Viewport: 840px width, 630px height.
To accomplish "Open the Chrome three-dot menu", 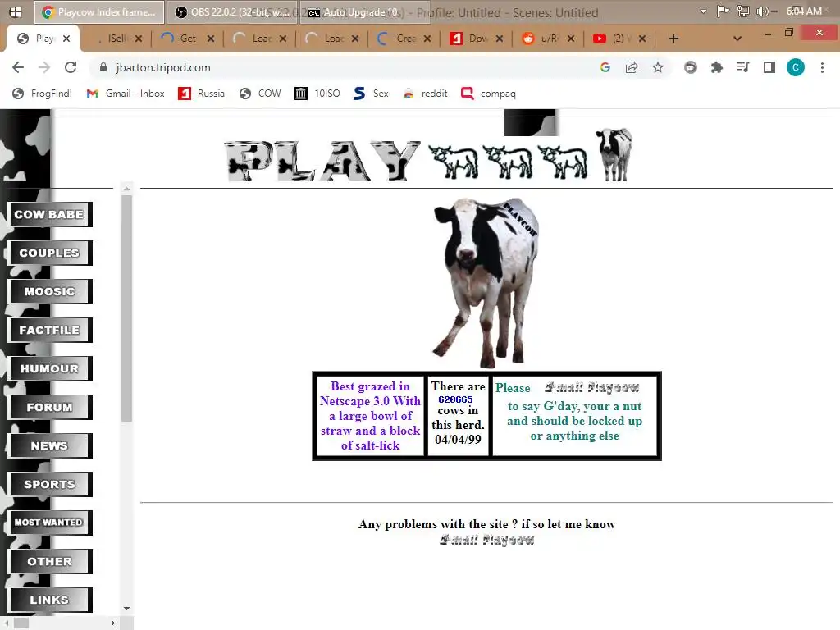I will 822,67.
